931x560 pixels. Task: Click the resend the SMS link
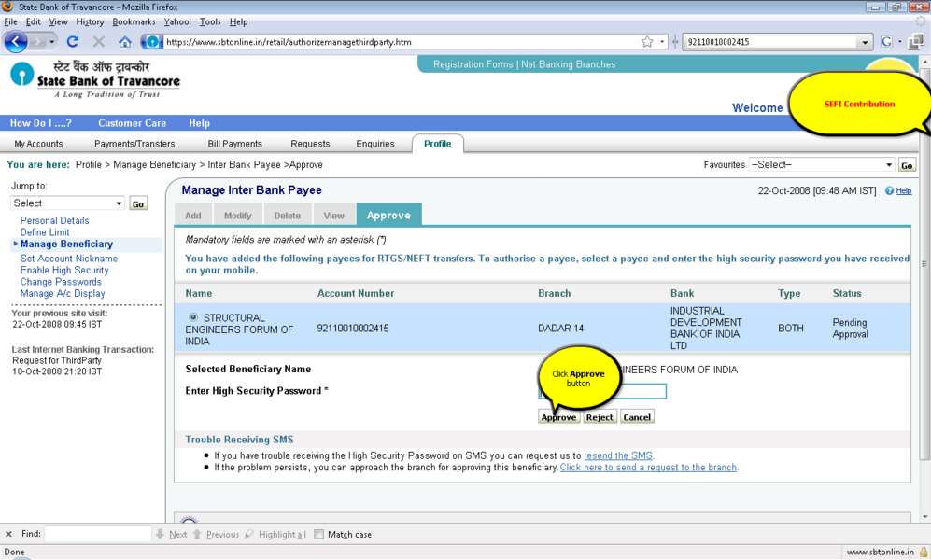point(617,455)
